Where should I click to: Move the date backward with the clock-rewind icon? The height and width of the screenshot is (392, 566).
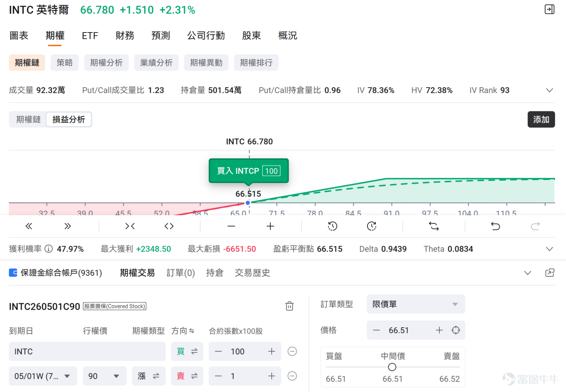coord(333,226)
